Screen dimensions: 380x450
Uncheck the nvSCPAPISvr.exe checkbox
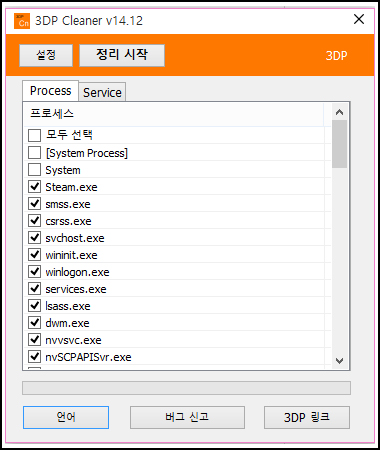(x=35, y=357)
